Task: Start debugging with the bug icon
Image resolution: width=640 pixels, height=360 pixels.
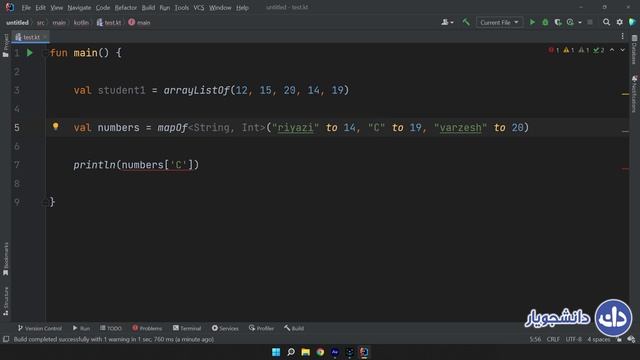Action: (x=545, y=22)
